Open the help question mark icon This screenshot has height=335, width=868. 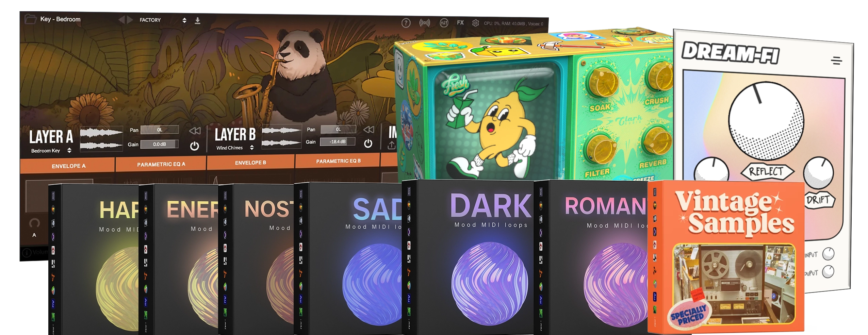pyautogui.click(x=406, y=23)
